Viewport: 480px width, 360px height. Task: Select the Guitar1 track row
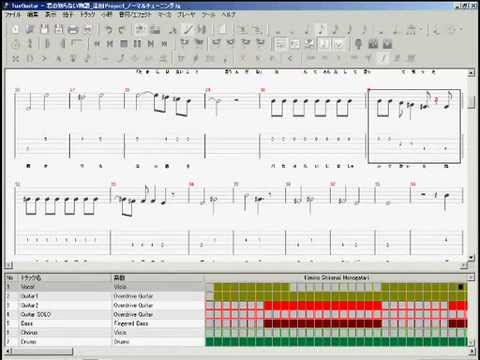(x=104, y=296)
